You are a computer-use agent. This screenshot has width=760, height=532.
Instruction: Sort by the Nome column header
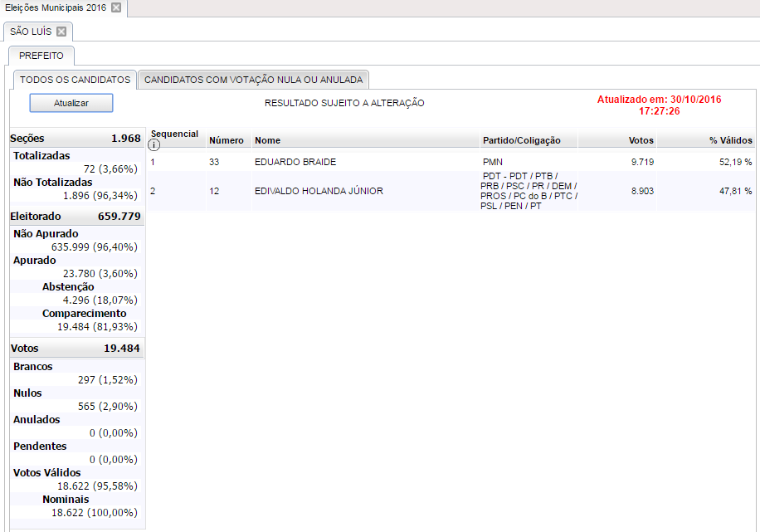(267, 140)
